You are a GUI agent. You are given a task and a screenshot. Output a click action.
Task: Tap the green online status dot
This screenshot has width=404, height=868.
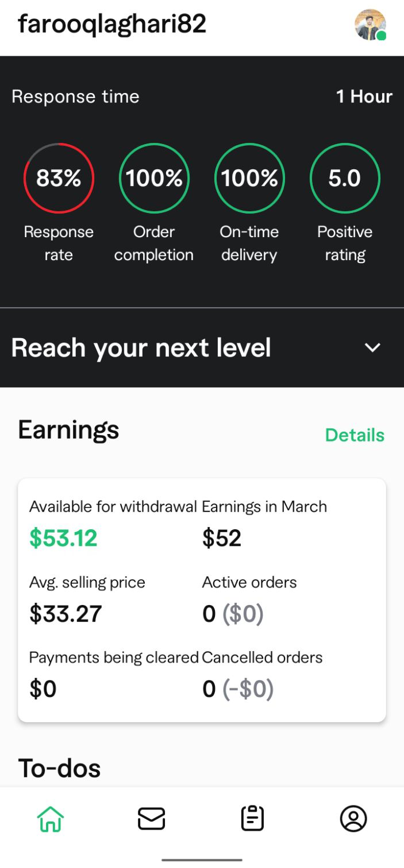[381, 36]
